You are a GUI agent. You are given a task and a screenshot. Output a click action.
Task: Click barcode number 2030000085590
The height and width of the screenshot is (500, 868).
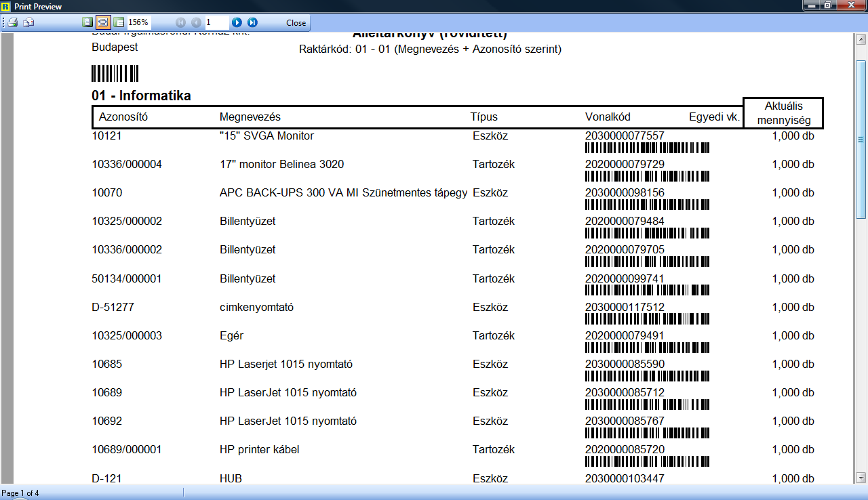tap(625, 364)
